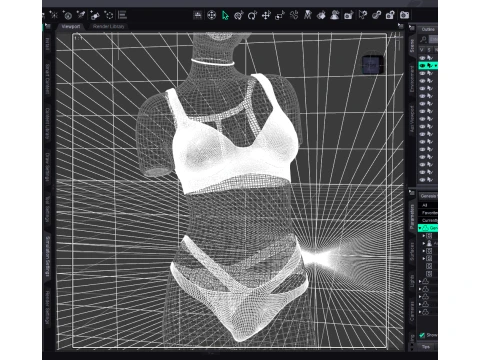Toggle visibility eye of the highlighted Scene row
The image size is (480, 360).
(x=422, y=66)
